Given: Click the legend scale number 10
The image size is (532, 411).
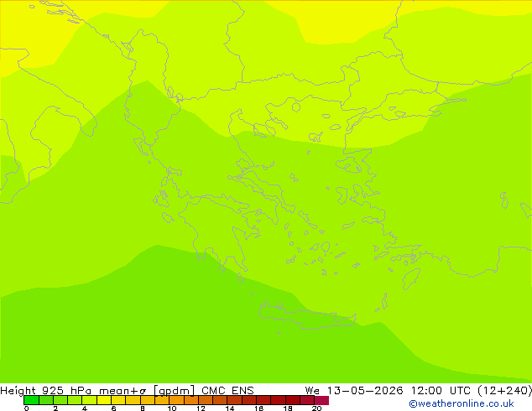Looking at the screenshot, I should tap(172, 408).
